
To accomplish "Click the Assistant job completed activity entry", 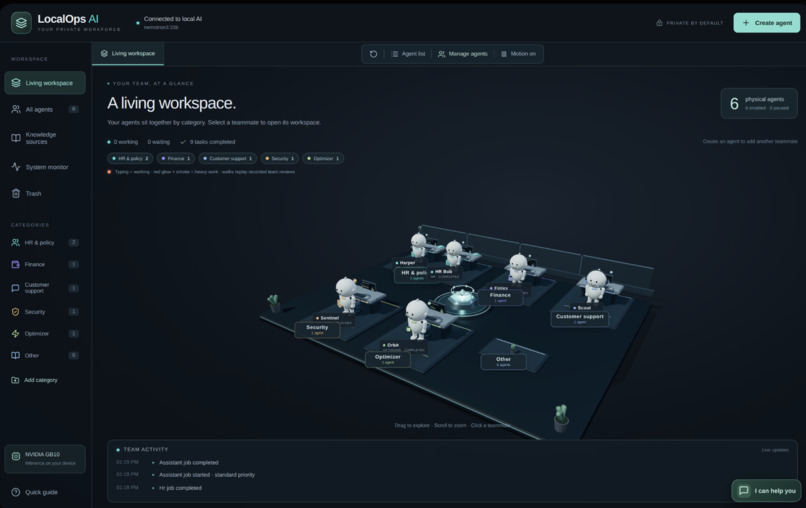I will pos(189,462).
